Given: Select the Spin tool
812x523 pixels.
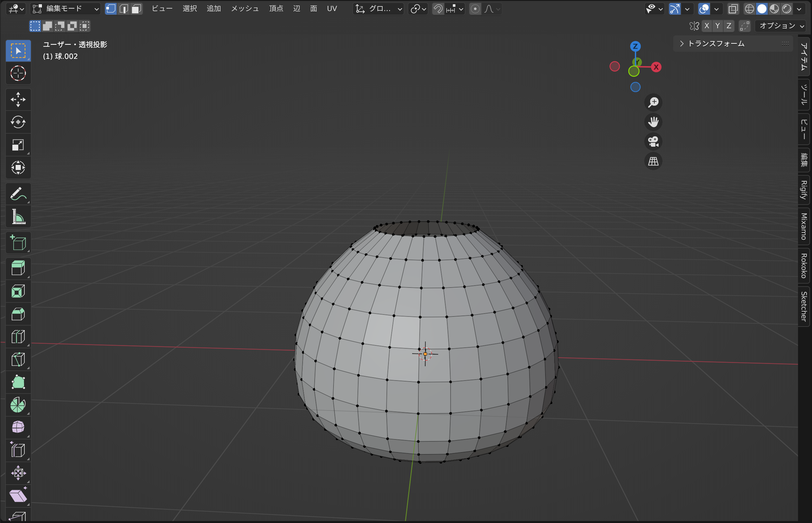Looking at the screenshot, I should (18, 405).
